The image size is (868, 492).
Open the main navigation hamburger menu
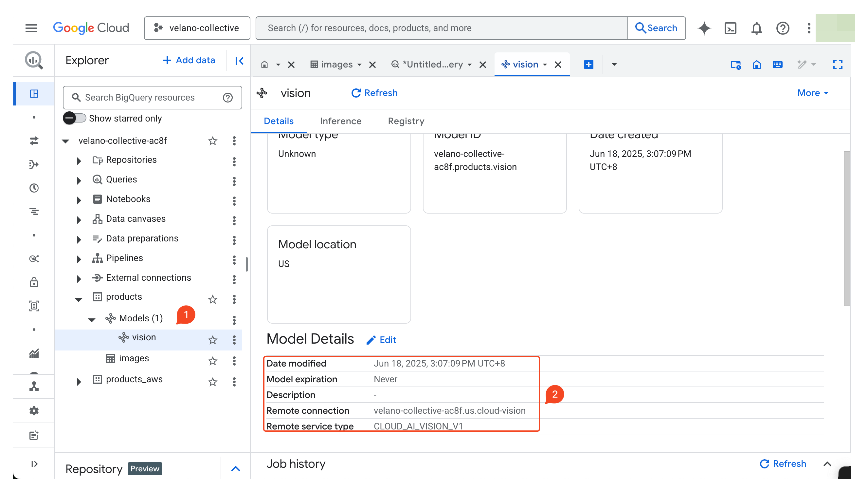point(31,28)
